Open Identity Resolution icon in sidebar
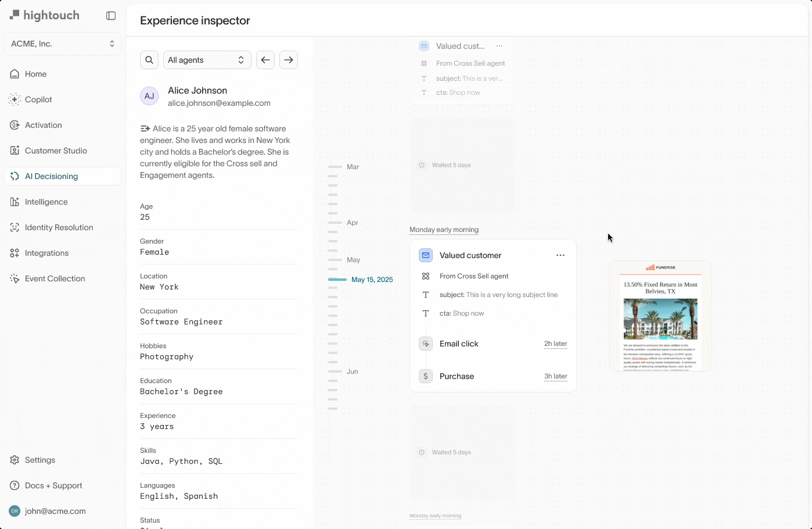Screen dimensions: 812x529 point(15,227)
